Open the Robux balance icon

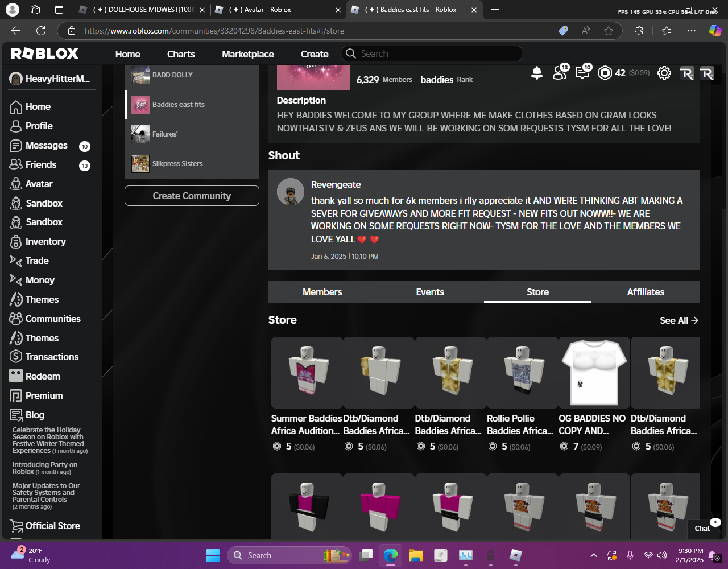(x=605, y=73)
